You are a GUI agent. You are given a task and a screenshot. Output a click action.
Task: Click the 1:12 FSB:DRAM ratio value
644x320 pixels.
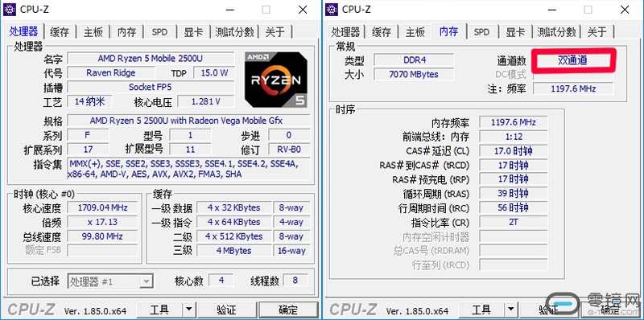514,137
